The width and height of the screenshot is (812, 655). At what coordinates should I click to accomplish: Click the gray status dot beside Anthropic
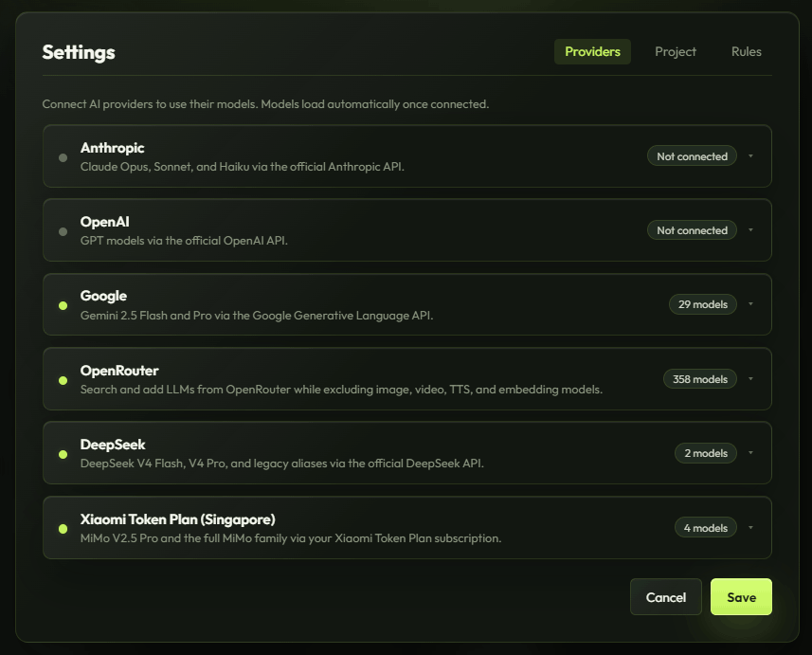click(x=63, y=157)
